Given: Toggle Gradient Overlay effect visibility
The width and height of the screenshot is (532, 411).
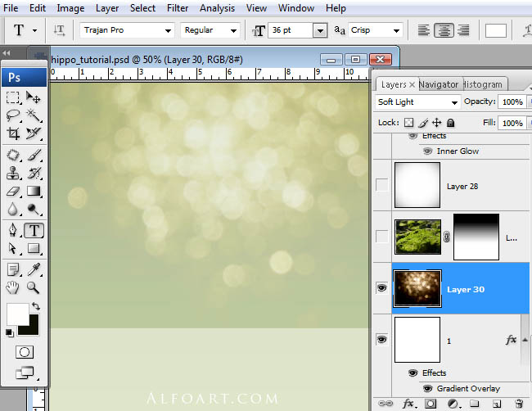Looking at the screenshot, I should coord(427,388).
